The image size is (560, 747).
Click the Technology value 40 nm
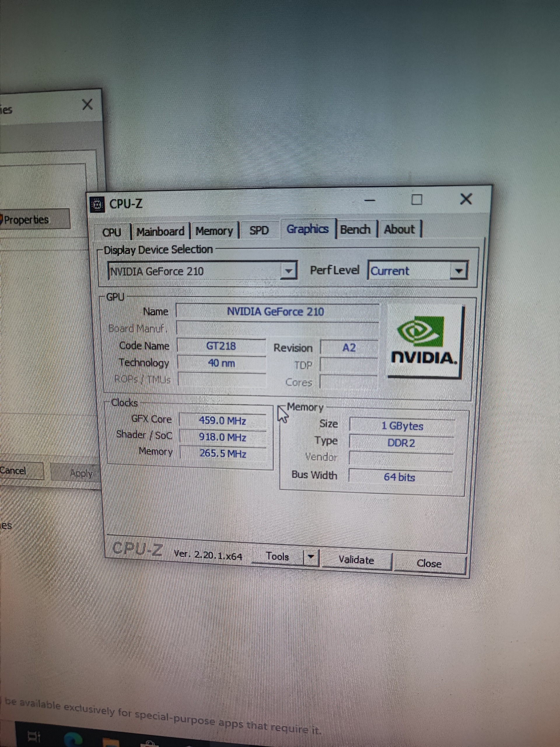[x=221, y=363]
